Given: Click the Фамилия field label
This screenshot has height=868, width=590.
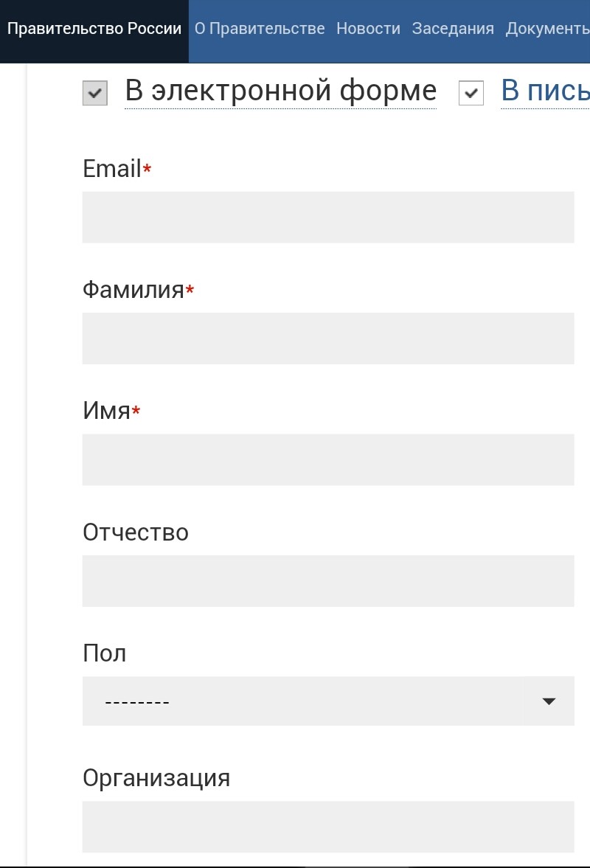Looking at the screenshot, I should pos(133,291).
